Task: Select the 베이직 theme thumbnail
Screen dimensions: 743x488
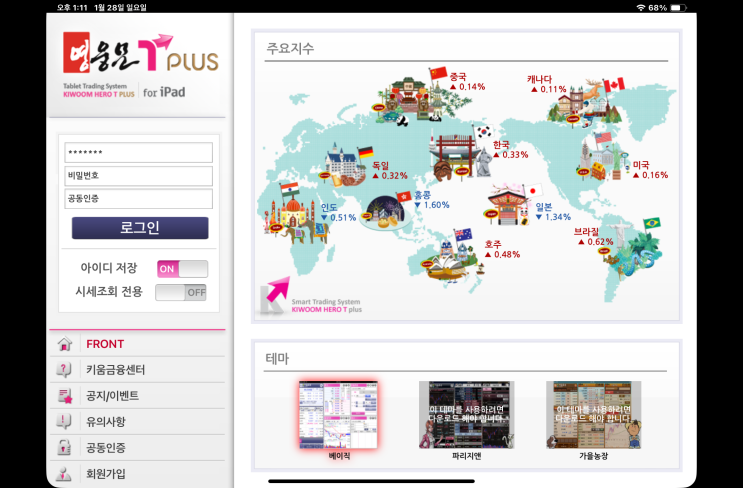Action: pos(338,415)
